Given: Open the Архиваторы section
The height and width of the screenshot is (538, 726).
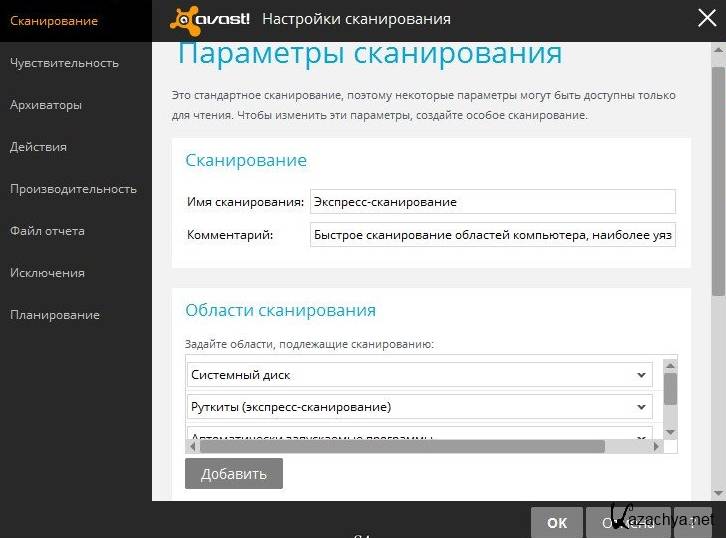Looking at the screenshot, I should point(46,105).
